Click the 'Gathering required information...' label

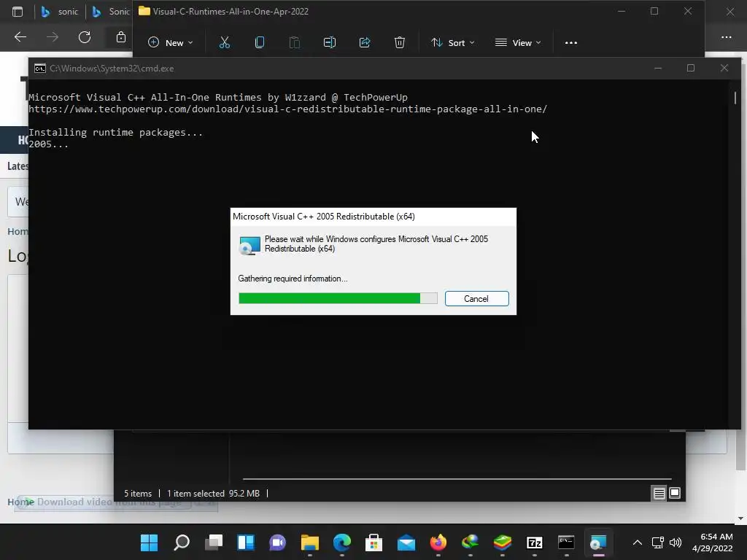[x=293, y=279]
